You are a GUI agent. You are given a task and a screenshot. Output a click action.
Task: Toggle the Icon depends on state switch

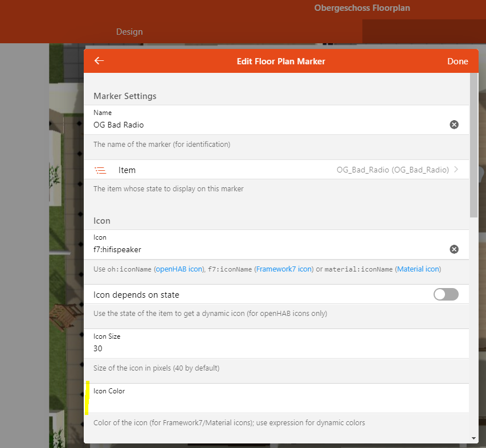[x=446, y=294]
